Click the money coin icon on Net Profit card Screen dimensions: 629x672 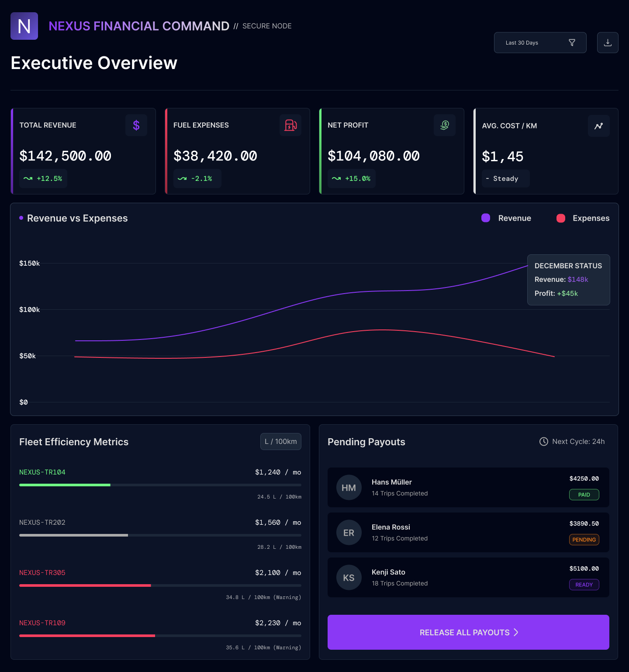pos(444,125)
